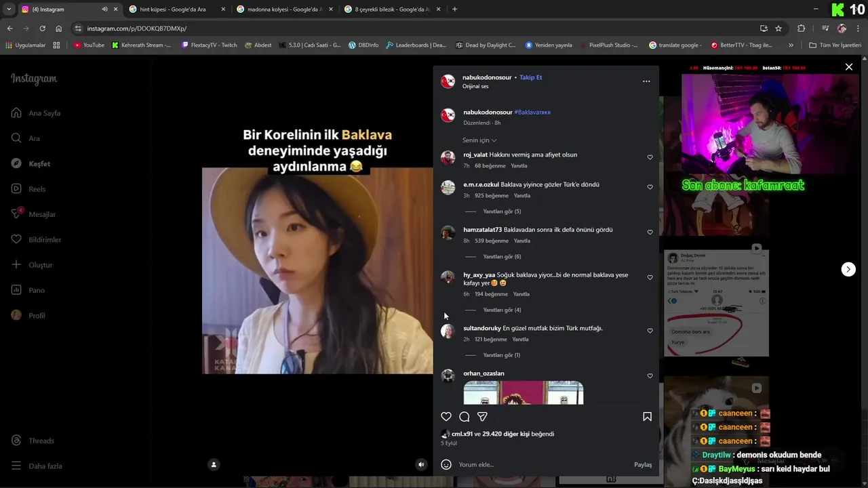The width and height of the screenshot is (868, 488).
Task: Share the post with the paper-plane icon
Action: click(x=482, y=417)
